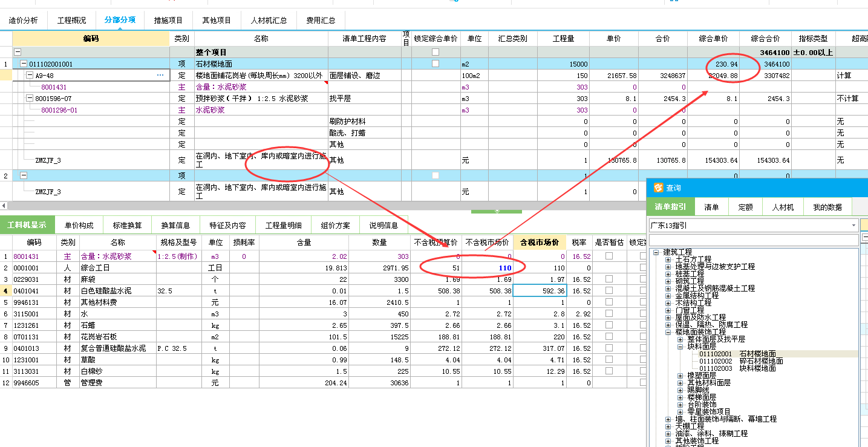
Task: Select 清单指引 tab in 查询 window
Action: coord(670,207)
